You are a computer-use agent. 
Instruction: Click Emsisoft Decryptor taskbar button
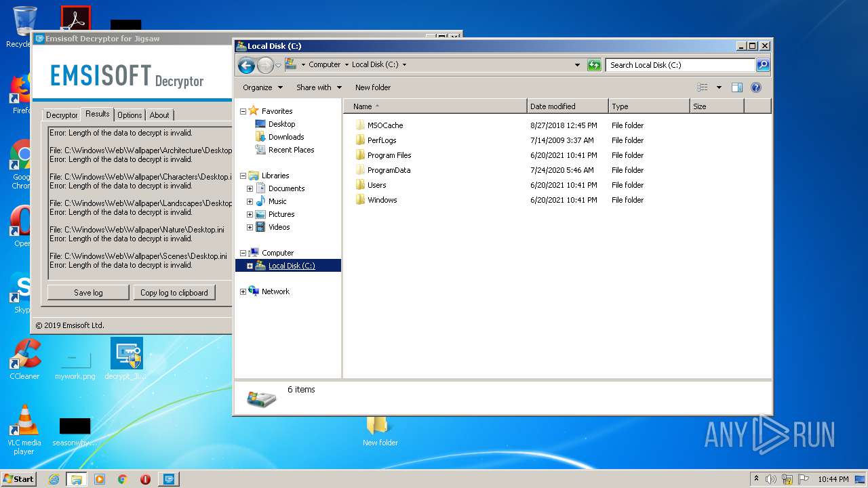click(169, 479)
